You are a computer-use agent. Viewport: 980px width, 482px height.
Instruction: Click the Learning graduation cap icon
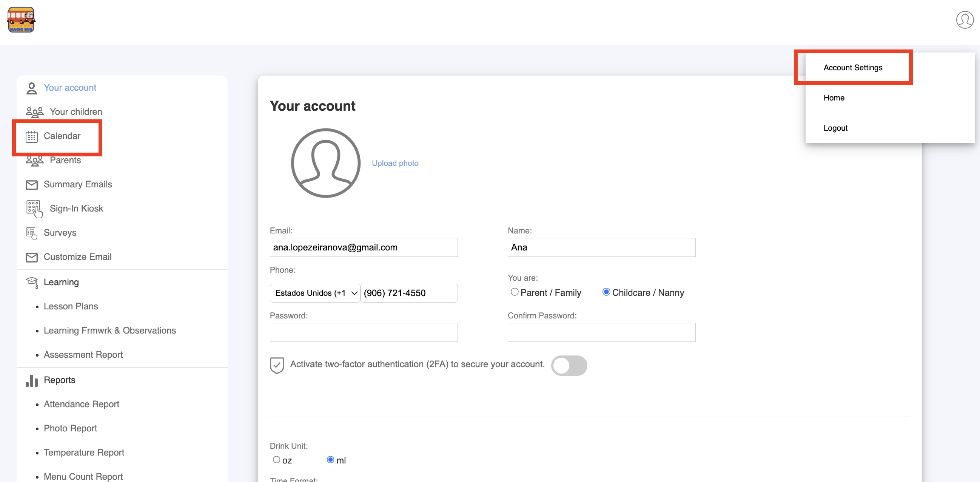[32, 282]
